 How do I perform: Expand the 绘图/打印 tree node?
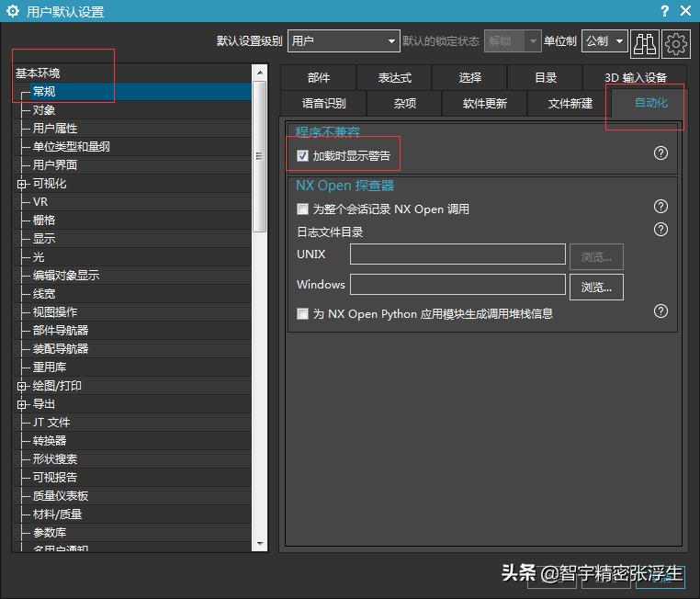[21, 386]
